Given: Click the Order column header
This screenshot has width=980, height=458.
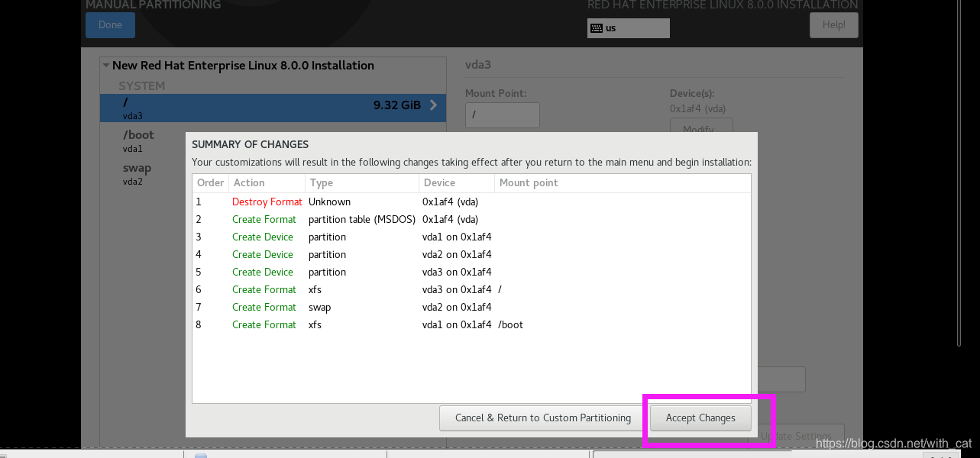Looking at the screenshot, I should click(210, 183).
